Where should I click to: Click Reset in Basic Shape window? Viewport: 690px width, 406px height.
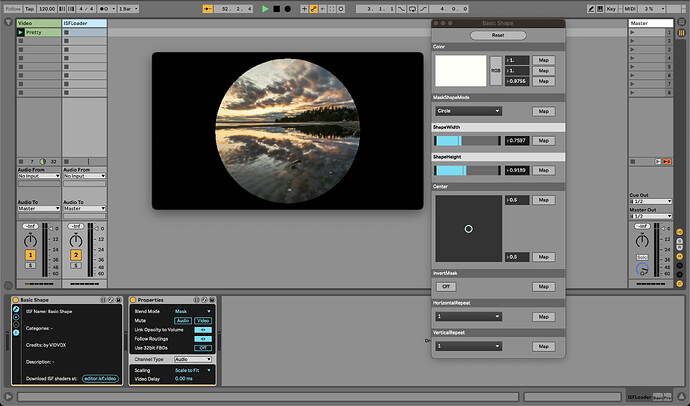[x=497, y=35]
